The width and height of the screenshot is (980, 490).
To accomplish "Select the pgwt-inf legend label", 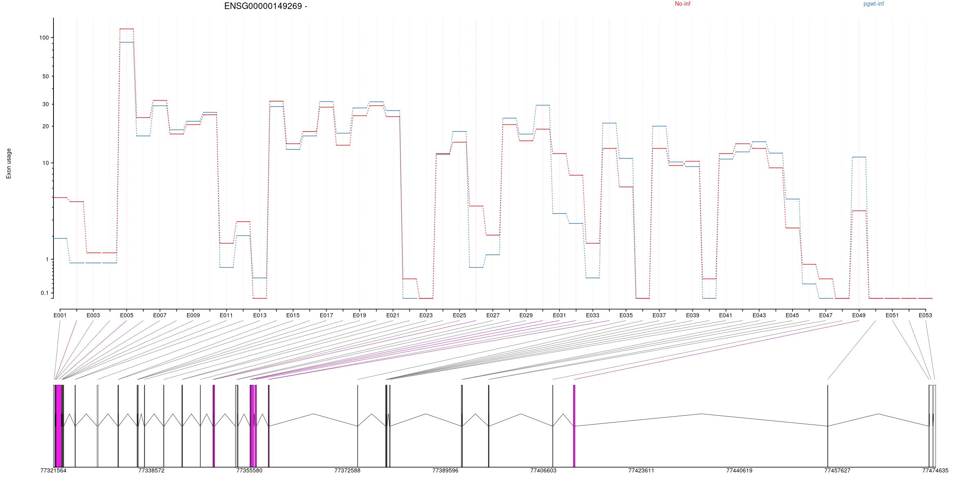I will pyautogui.click(x=873, y=4).
